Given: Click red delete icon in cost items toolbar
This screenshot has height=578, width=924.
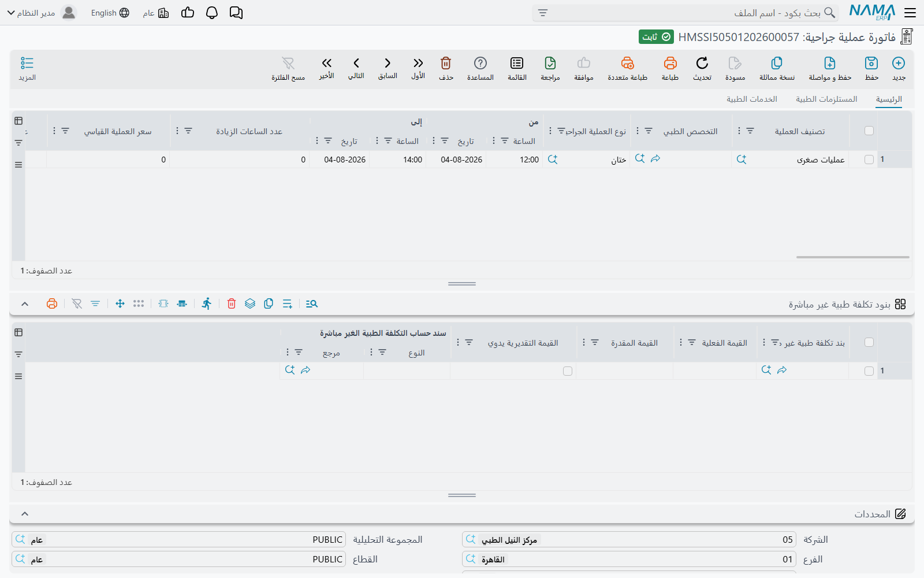Looking at the screenshot, I should pyautogui.click(x=232, y=303).
